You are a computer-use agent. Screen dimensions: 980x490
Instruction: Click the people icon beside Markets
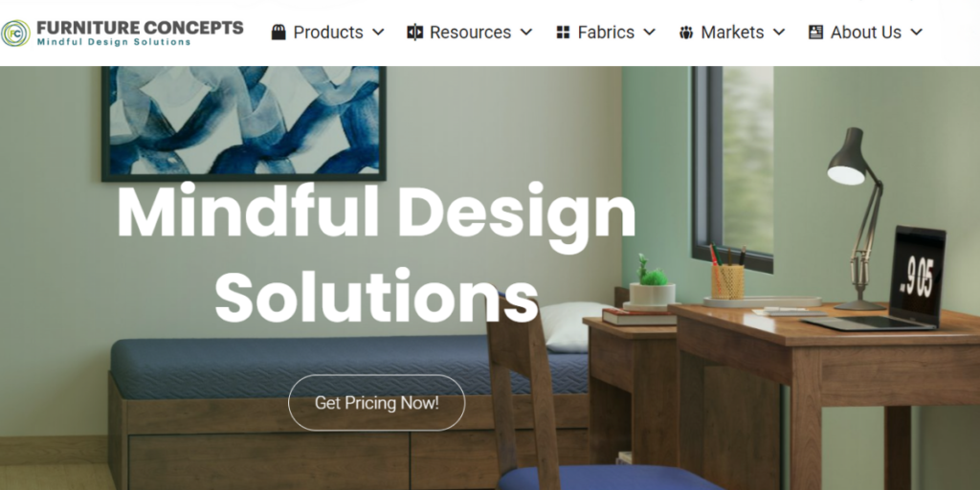686,33
